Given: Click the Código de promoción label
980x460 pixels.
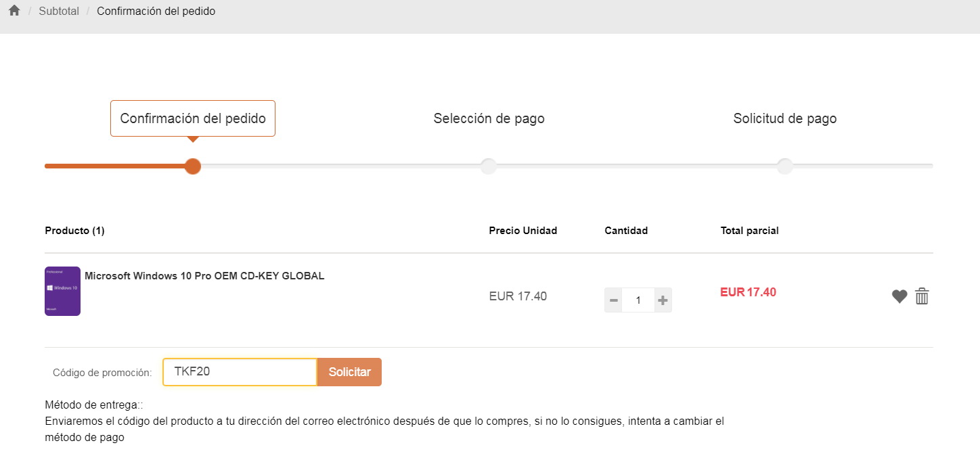Looking at the screenshot, I should pyautogui.click(x=102, y=373).
